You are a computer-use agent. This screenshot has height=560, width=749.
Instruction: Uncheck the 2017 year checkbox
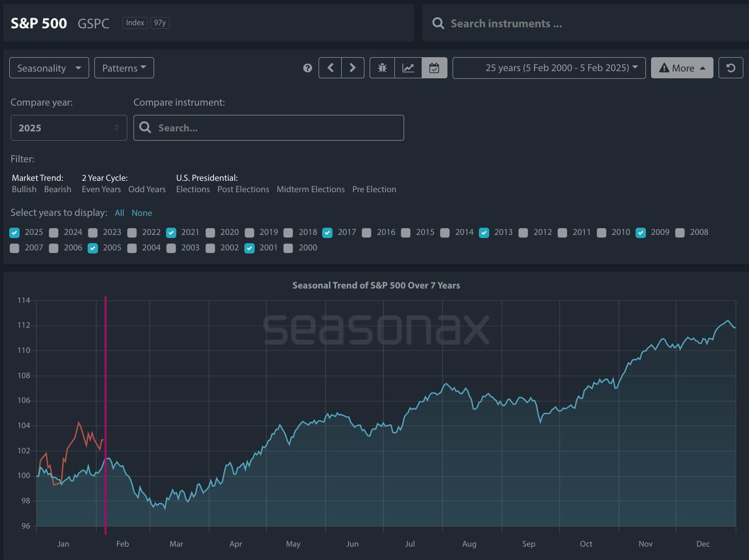point(327,232)
